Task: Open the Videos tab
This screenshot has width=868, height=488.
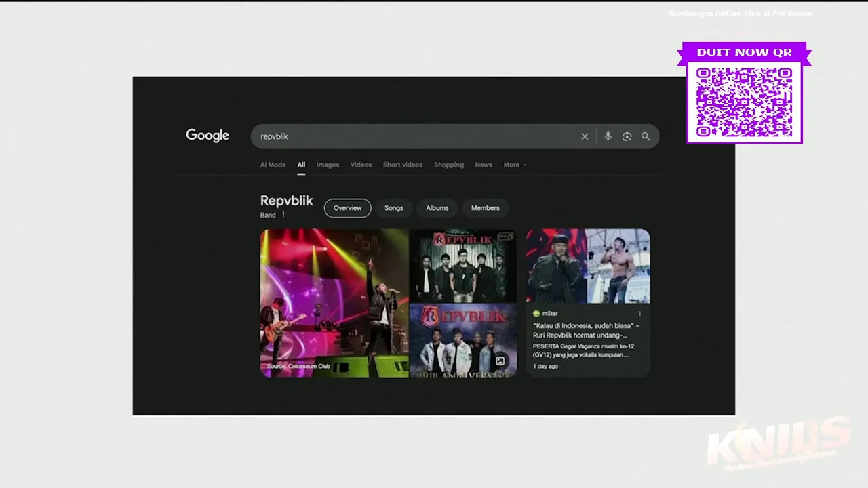Action: click(x=361, y=165)
